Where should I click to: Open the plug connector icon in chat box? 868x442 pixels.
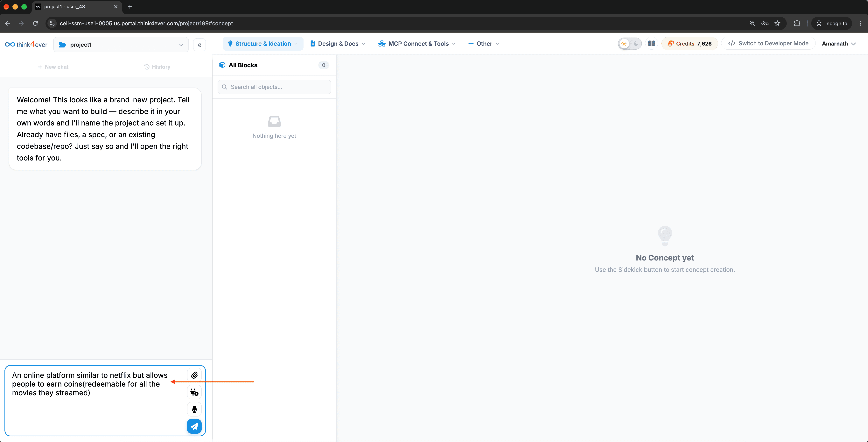tap(194, 392)
